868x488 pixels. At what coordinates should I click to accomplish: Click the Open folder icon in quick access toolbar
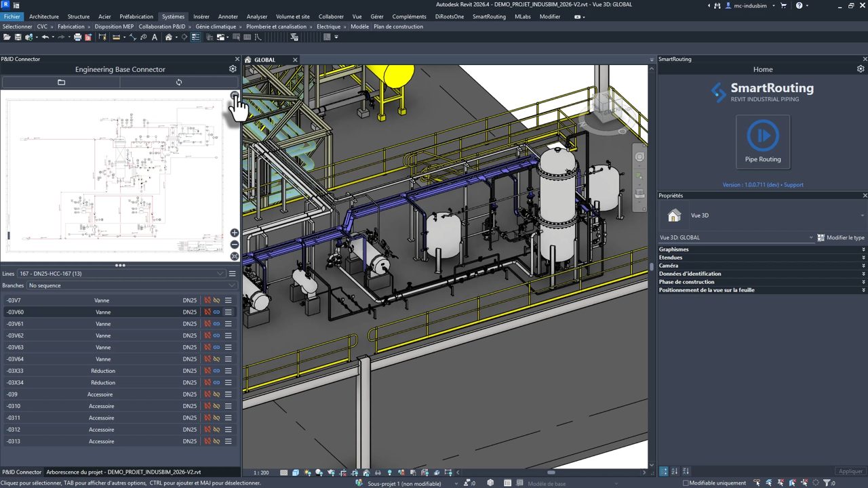7,37
